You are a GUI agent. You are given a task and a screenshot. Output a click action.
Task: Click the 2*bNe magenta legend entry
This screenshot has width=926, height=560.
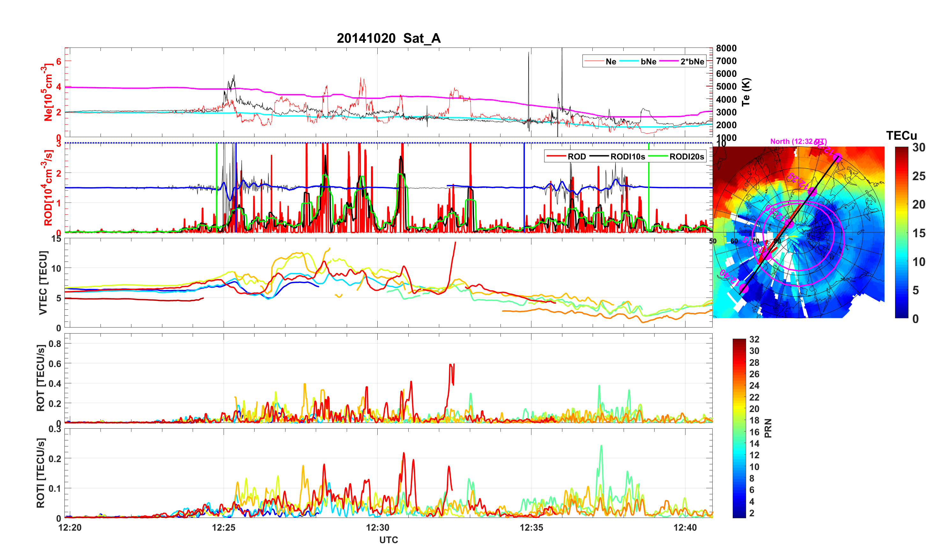[x=692, y=62]
